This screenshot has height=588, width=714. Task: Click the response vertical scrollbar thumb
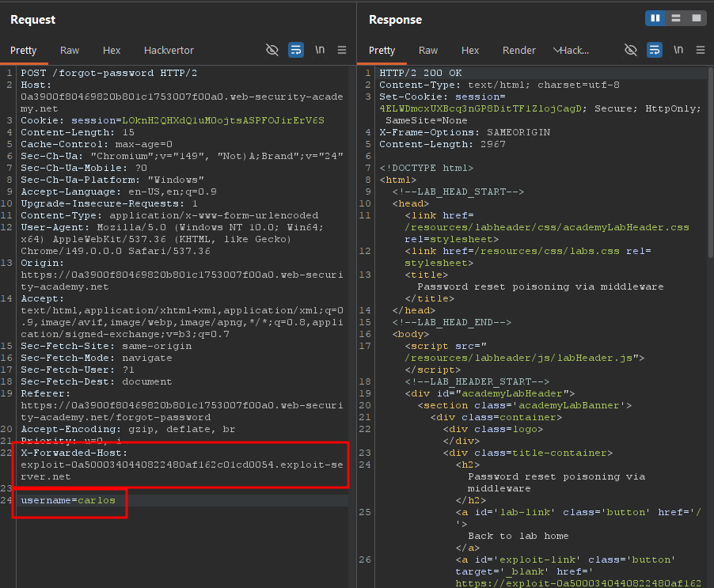710,164
